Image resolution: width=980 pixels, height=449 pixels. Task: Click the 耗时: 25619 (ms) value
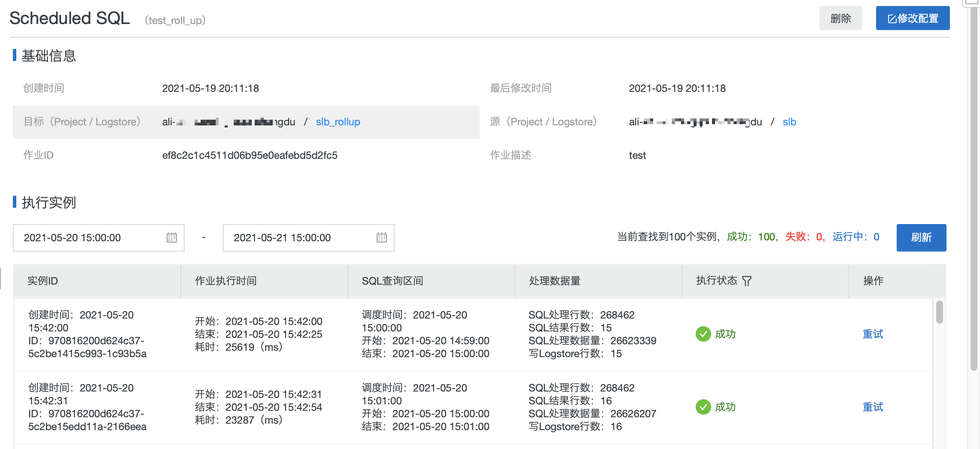[x=239, y=347]
